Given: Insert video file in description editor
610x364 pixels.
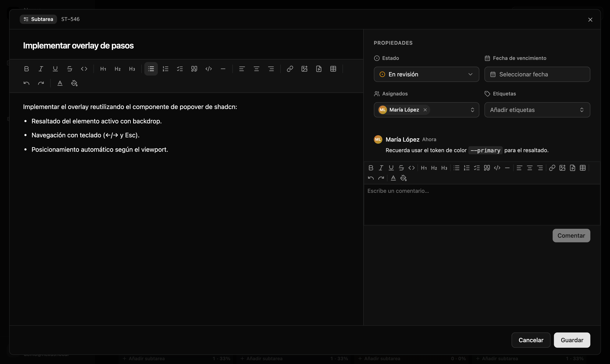Looking at the screenshot, I should click(319, 69).
